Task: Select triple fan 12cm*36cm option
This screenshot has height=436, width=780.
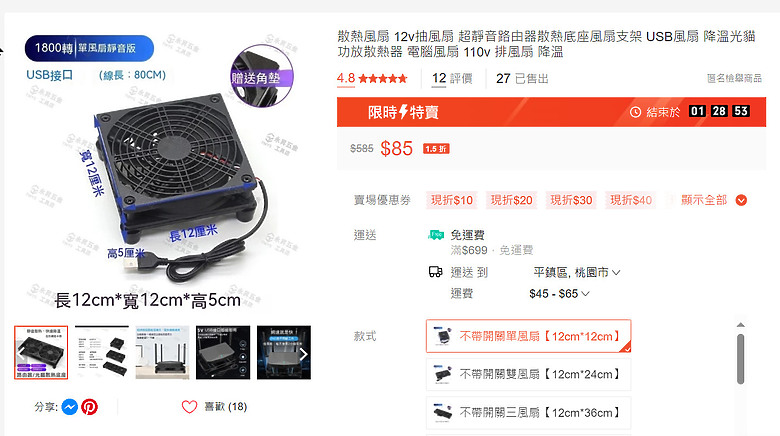Action: 529,413
